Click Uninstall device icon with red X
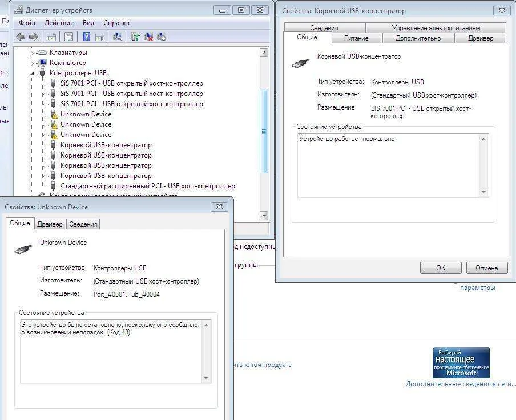Screen dimensions: 516x420 point(148,37)
